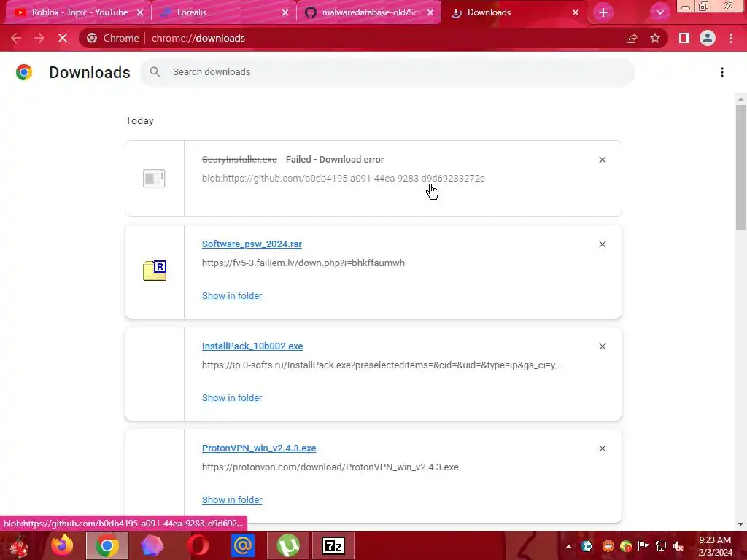Open the ProtonVPN_win_v2.4.3.exe file link
Image resolution: width=747 pixels, height=560 pixels.
pos(259,448)
